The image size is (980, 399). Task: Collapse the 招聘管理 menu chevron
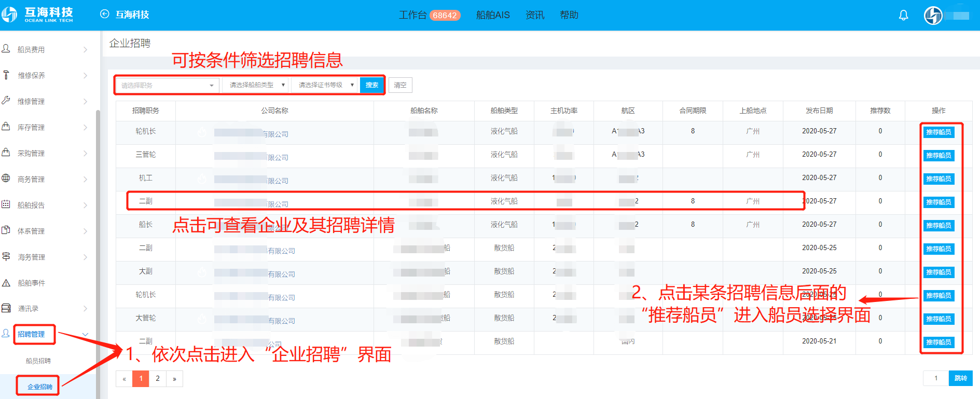[85, 334]
